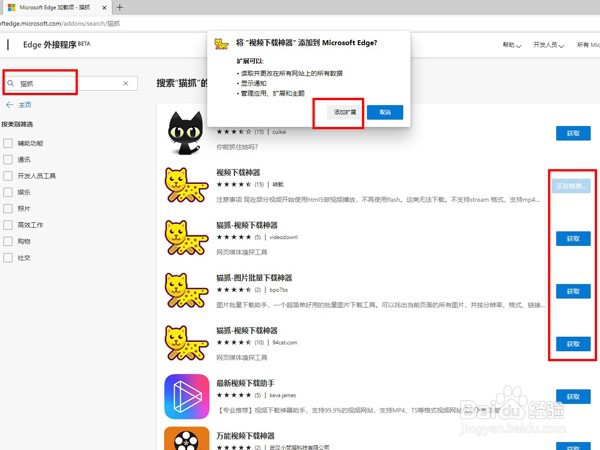This screenshot has height=450, width=600.
Task: Check the 社交 category checkbox
Action: (8, 258)
